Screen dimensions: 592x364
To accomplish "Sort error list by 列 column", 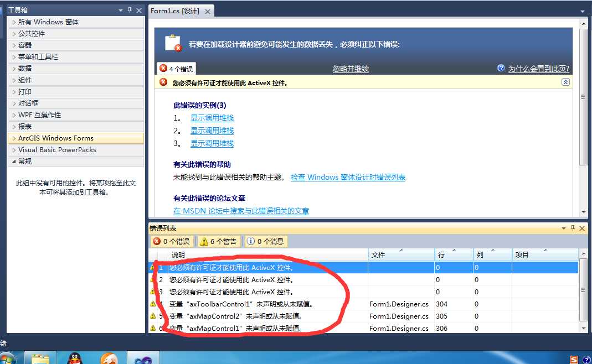I will point(493,255).
